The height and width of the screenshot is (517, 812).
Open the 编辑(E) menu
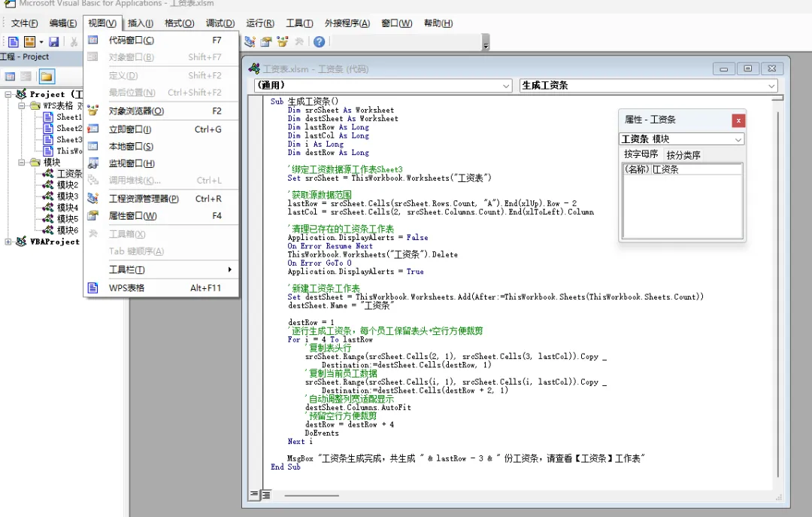[63, 23]
